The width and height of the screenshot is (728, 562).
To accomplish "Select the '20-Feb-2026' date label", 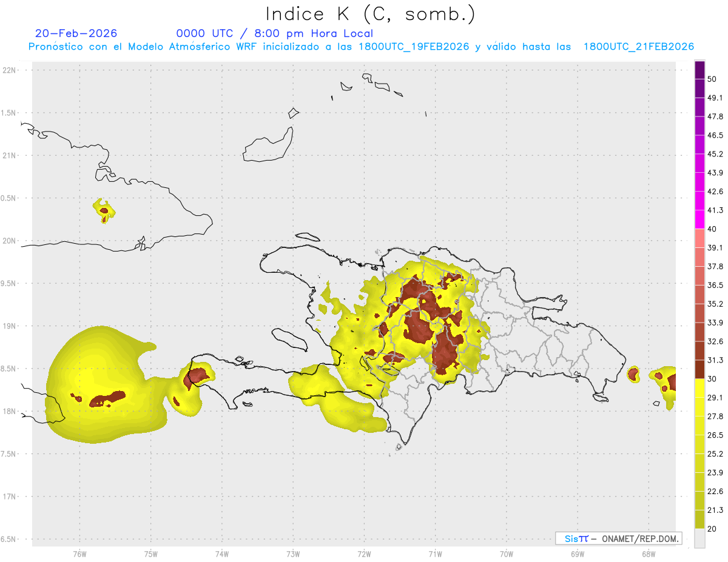I will [76, 33].
